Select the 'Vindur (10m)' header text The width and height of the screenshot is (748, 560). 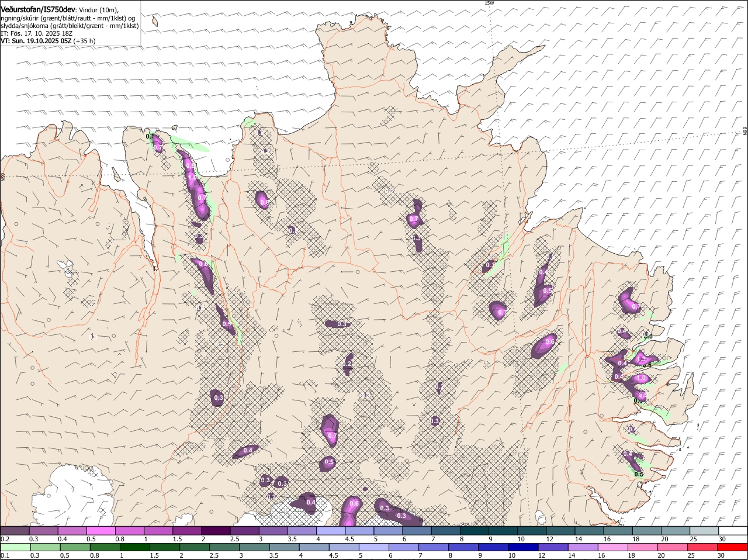tap(99, 11)
